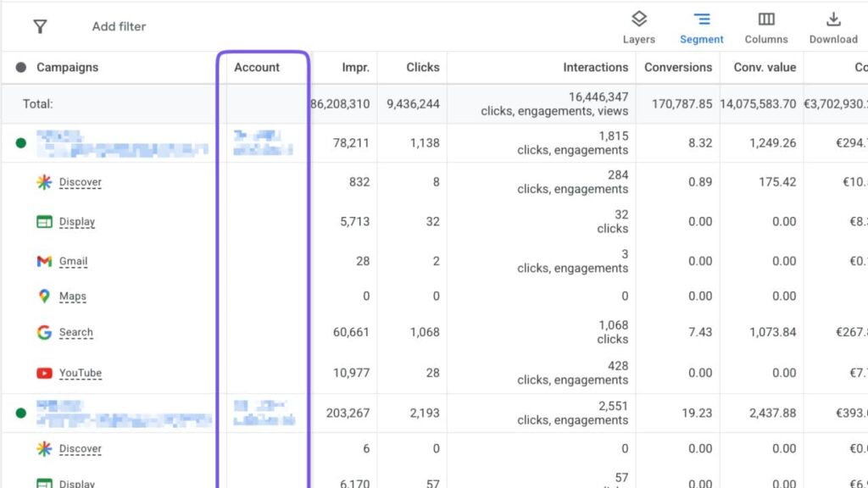868x488 pixels.
Task: Click the YouTube play icon
Action: pyautogui.click(x=44, y=373)
